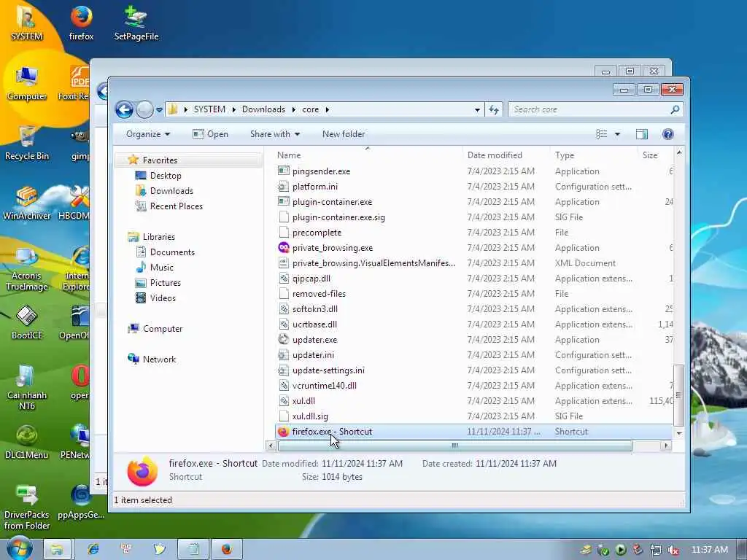Viewport: 747px width, 560px height.
Task: Select private_browsing.exe purple mask icon
Action: (x=284, y=248)
